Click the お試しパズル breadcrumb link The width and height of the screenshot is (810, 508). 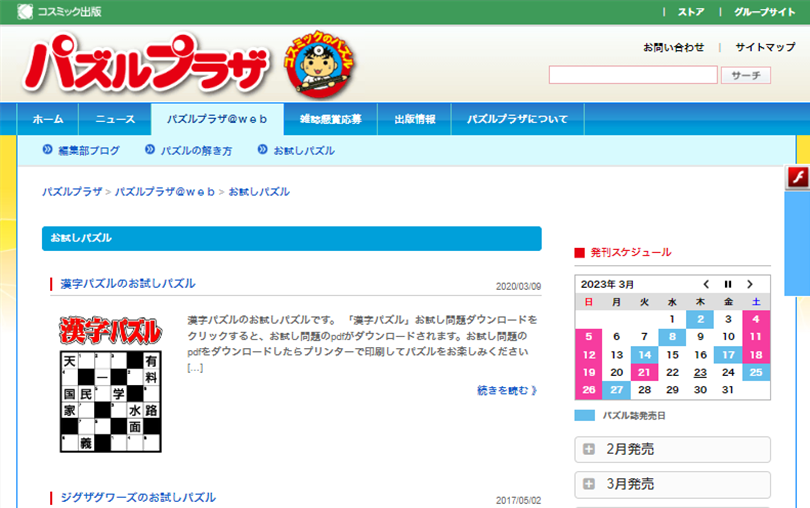pyautogui.click(x=259, y=192)
